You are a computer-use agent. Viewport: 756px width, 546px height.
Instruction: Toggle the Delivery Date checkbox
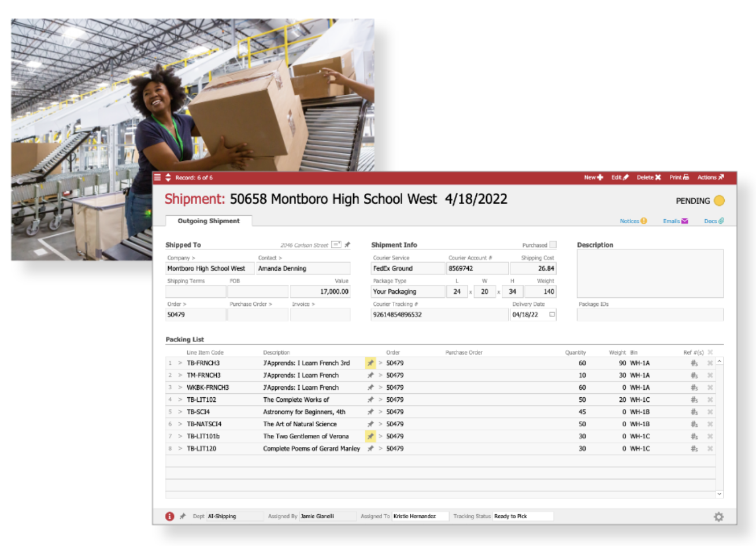pyautogui.click(x=552, y=315)
